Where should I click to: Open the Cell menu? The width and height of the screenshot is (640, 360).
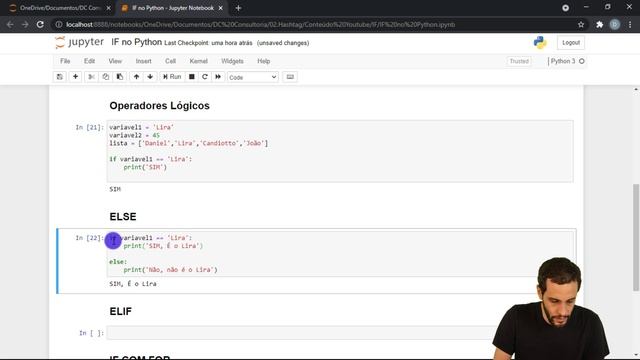[x=170, y=61]
